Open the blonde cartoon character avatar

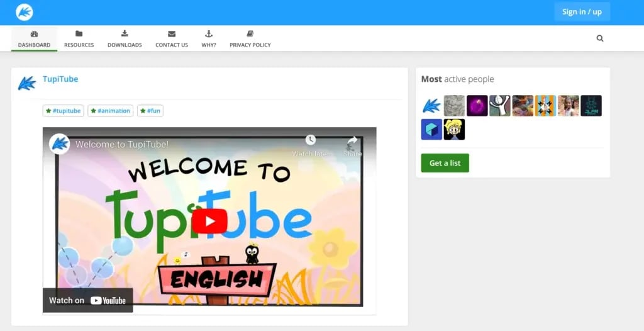[453, 129]
